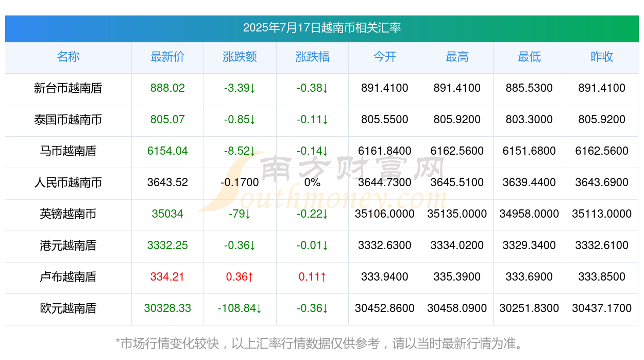The height and width of the screenshot is (360, 644).
Task: Click high value 335.3900
Action: [457, 277]
